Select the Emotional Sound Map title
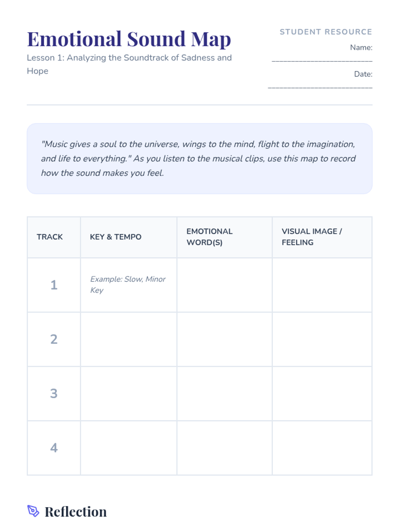This screenshot has width=399, height=532. click(129, 39)
